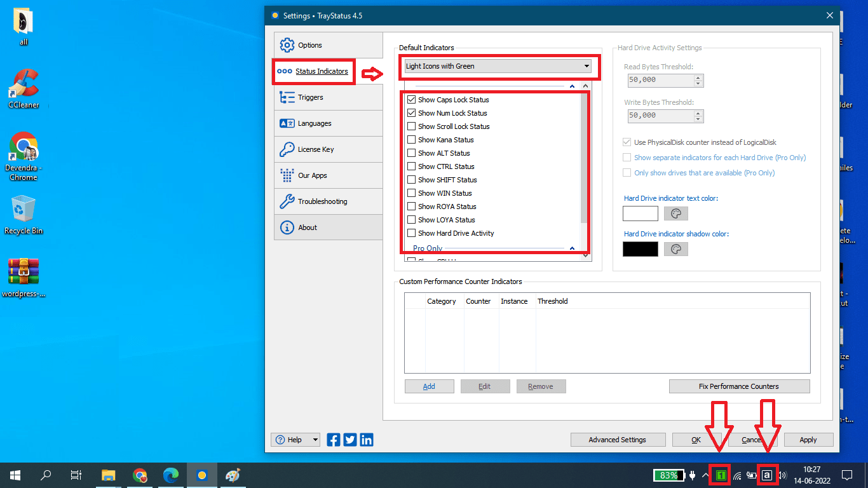Click the Read Bytes Threshold input field

(x=661, y=80)
